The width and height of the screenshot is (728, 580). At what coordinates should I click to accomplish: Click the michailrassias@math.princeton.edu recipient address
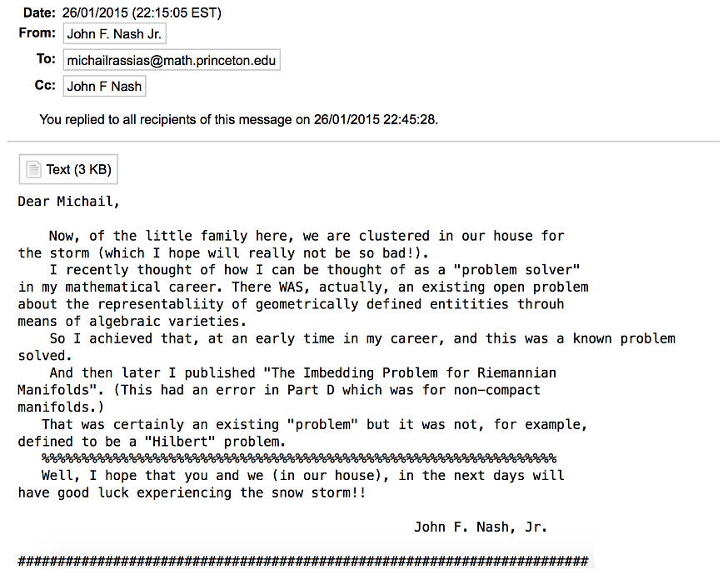coord(171,60)
